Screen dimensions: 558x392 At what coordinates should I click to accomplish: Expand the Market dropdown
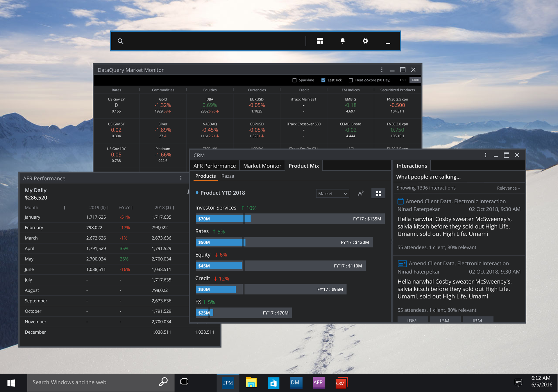coord(332,193)
